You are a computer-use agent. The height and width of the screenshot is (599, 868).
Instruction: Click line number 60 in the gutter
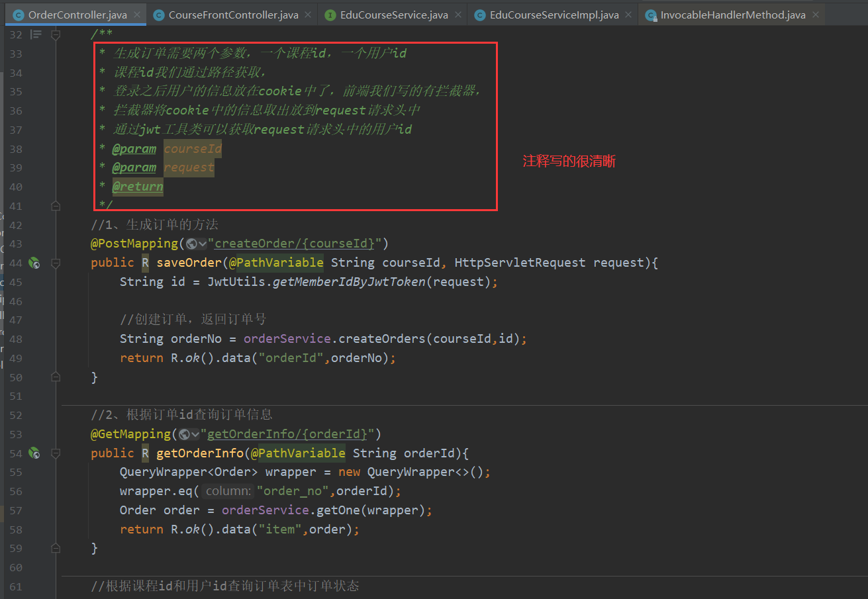[16, 567]
